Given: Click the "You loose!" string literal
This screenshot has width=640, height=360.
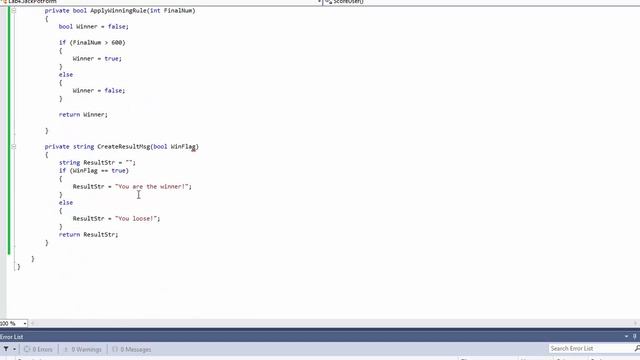Looking at the screenshot, I should (x=136, y=219).
